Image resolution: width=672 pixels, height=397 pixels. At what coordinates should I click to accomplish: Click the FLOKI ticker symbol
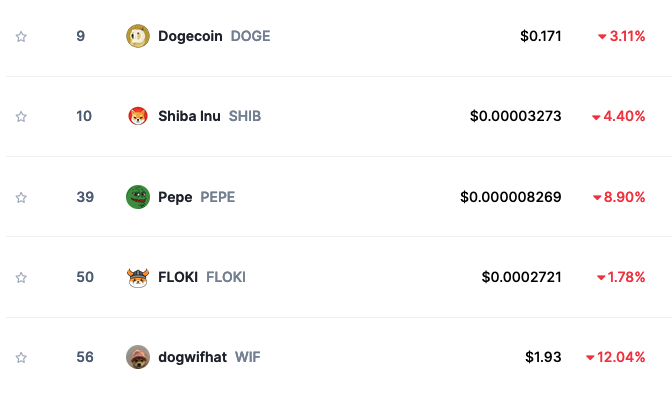(226, 277)
